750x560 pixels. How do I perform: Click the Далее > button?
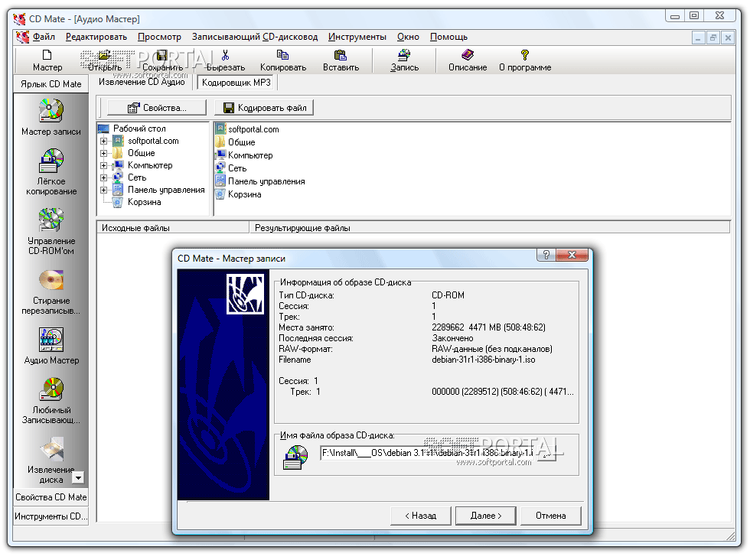click(x=486, y=516)
